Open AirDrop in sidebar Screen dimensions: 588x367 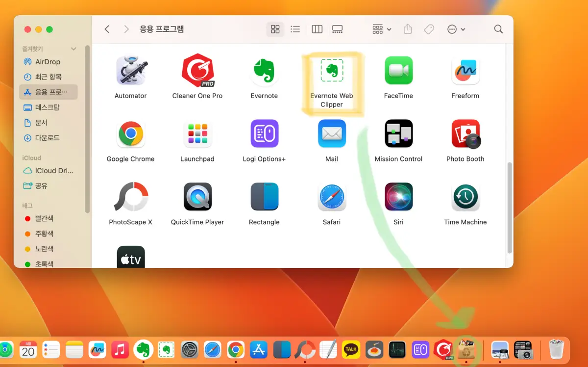pyautogui.click(x=49, y=62)
